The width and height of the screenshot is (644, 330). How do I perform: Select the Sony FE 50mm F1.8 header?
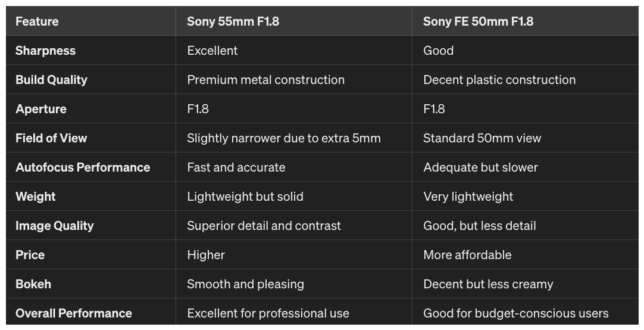coord(478,21)
